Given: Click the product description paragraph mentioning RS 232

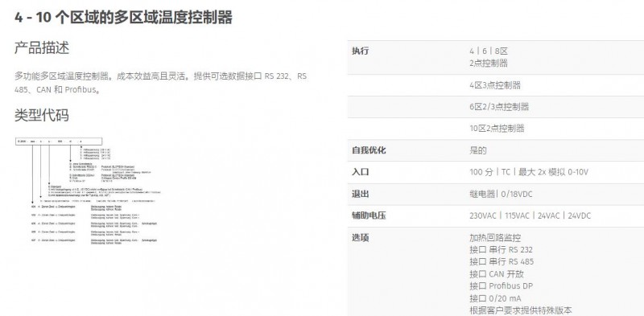Looking at the screenshot, I should tap(160, 83).
